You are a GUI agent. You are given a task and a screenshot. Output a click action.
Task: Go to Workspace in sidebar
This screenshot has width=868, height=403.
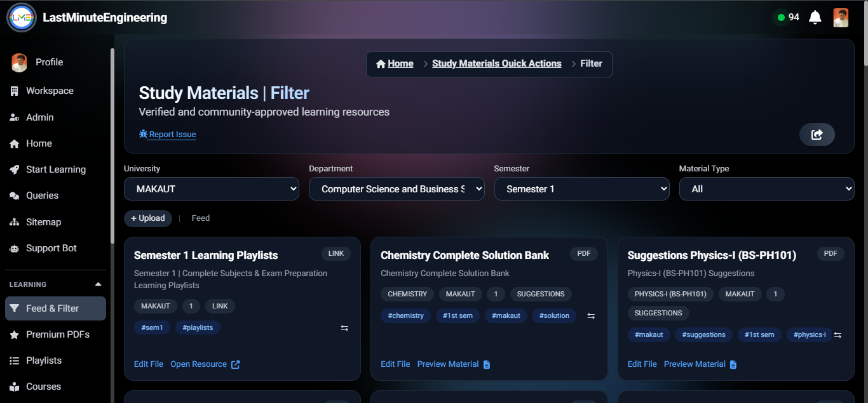point(50,91)
